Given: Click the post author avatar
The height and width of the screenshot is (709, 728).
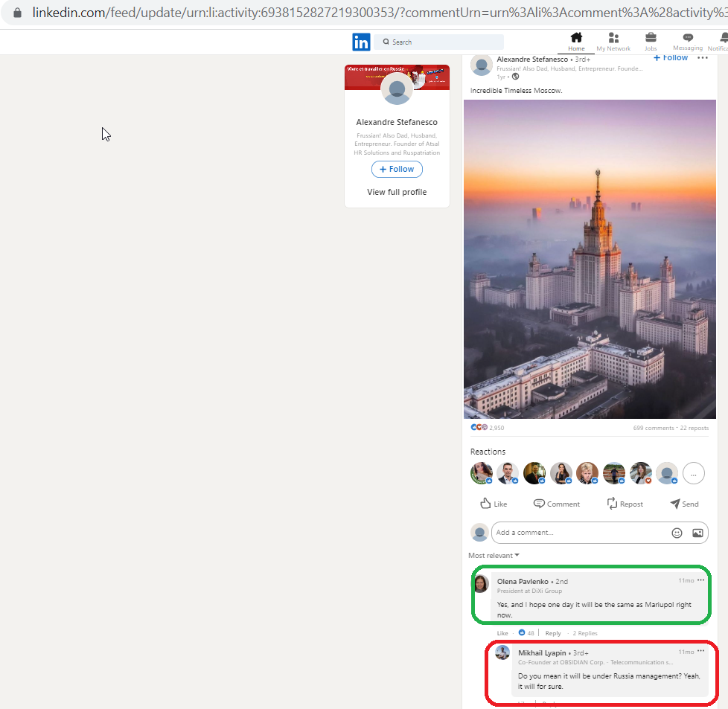Looking at the screenshot, I should (482, 65).
